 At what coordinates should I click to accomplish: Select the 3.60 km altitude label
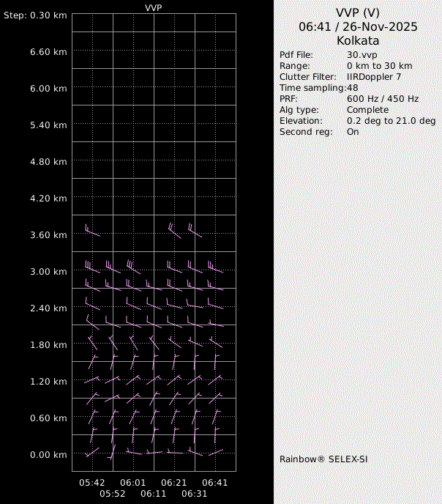(x=50, y=235)
